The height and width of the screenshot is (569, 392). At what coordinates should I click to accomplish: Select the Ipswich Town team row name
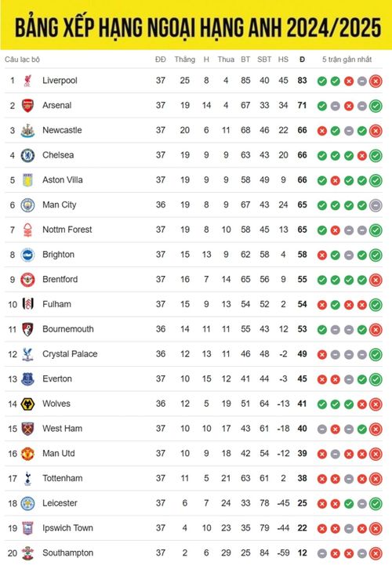[x=67, y=527]
